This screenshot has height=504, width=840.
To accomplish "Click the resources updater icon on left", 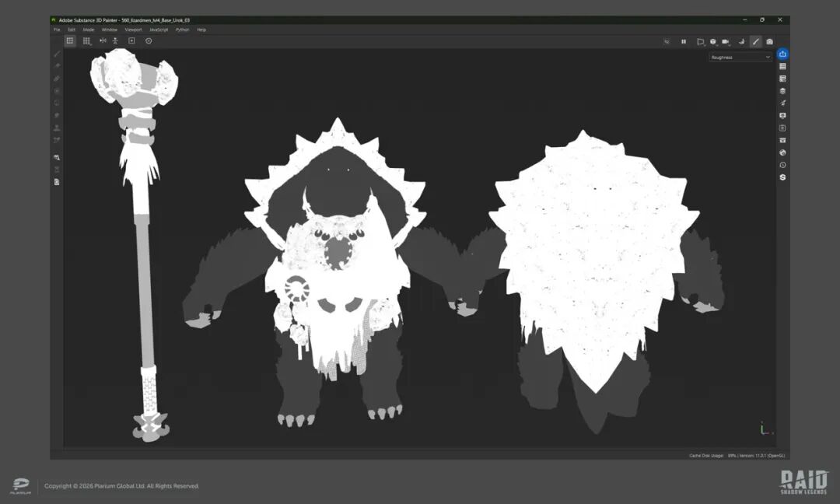I will [x=57, y=157].
